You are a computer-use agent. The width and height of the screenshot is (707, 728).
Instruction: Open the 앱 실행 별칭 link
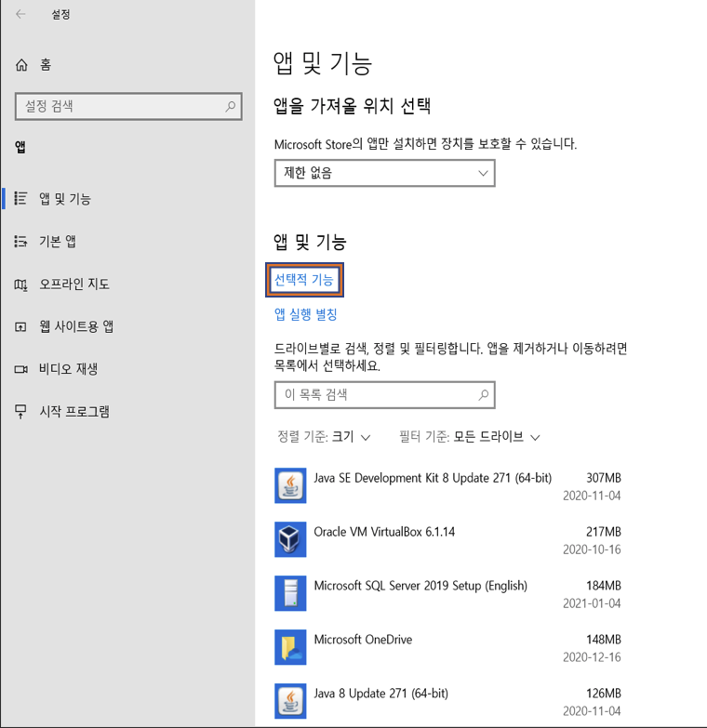point(306,314)
